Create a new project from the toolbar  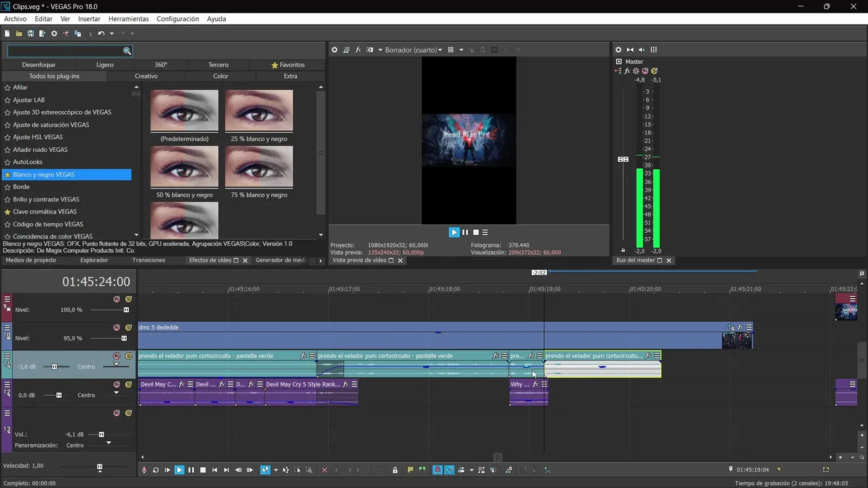point(7,33)
